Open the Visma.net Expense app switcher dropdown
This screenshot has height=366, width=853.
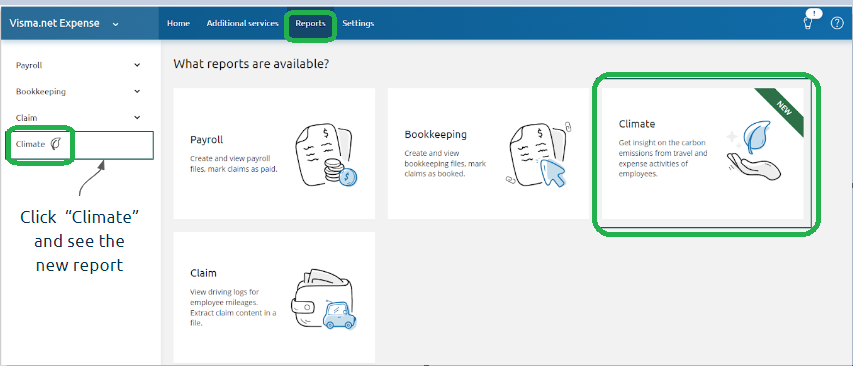[x=115, y=24]
